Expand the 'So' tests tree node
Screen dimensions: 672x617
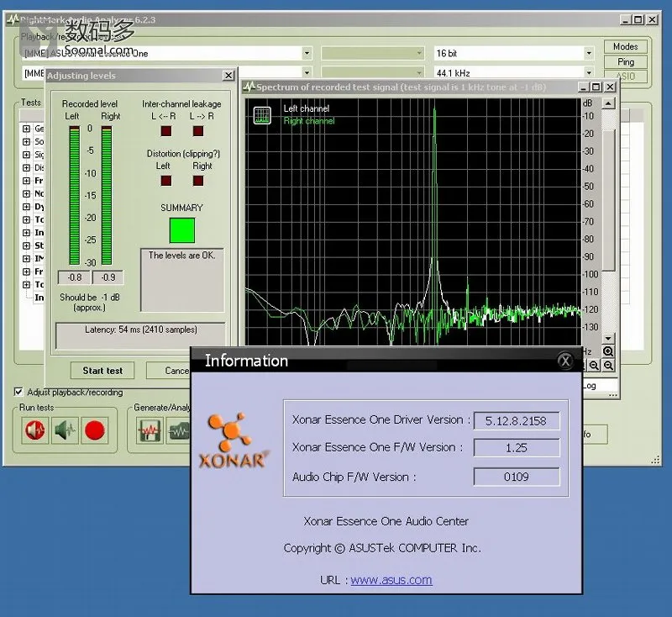(27, 141)
